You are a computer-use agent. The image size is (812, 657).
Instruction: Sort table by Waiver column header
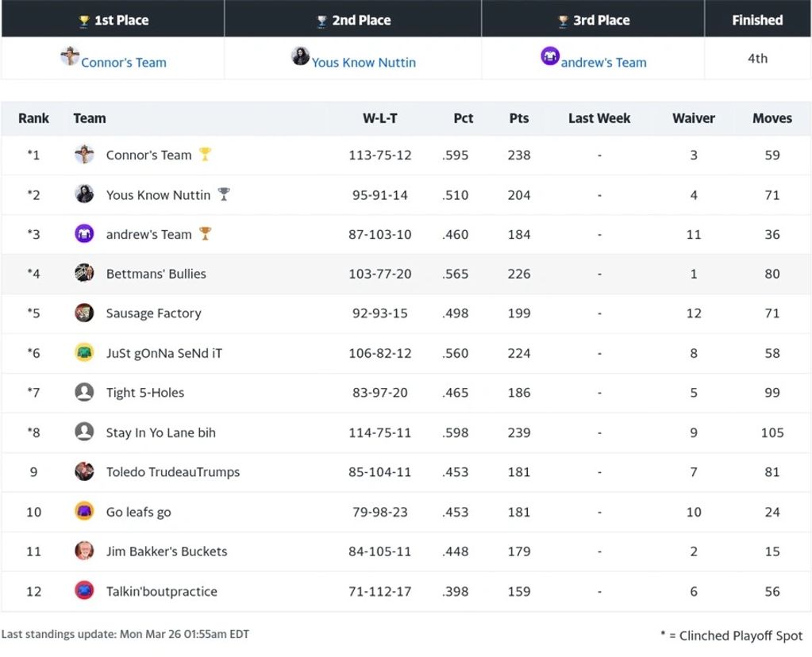click(693, 118)
